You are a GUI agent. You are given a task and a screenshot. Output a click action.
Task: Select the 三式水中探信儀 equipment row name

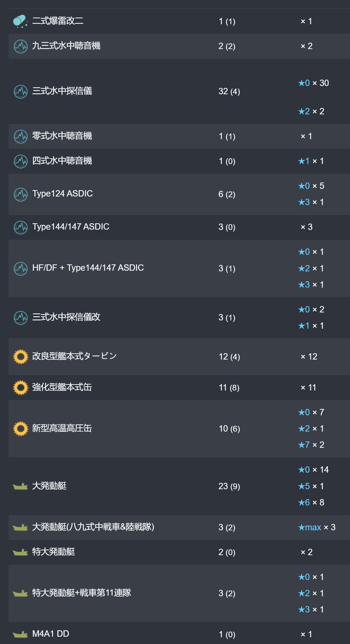(x=62, y=91)
